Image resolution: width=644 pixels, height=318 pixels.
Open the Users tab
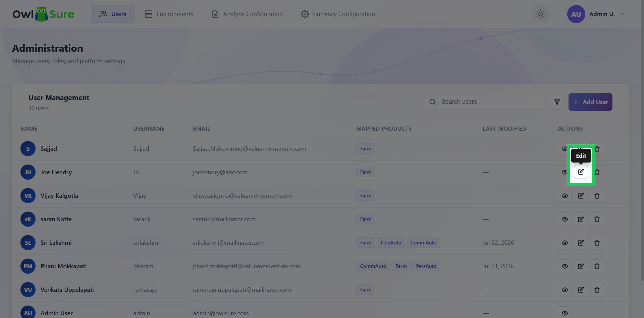(x=113, y=14)
